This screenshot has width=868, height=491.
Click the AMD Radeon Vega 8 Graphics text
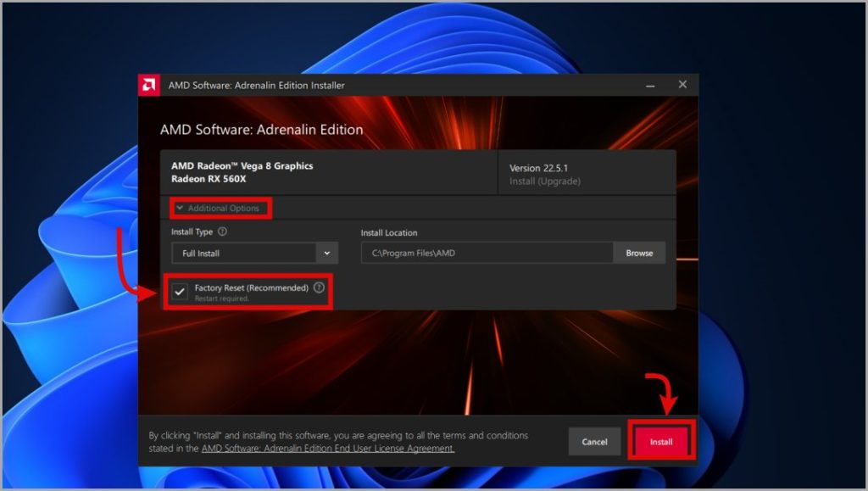242,165
